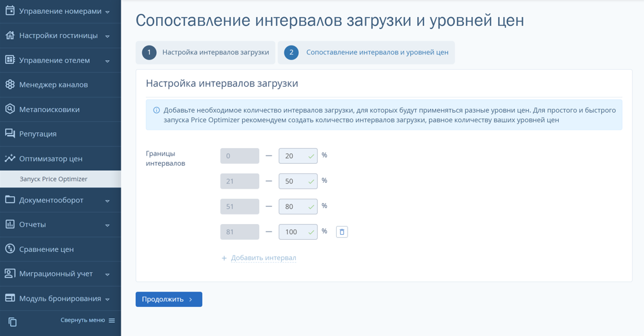Click the disabled lower bound field 0
Image resolution: width=644 pixels, height=336 pixels.
[240, 156]
